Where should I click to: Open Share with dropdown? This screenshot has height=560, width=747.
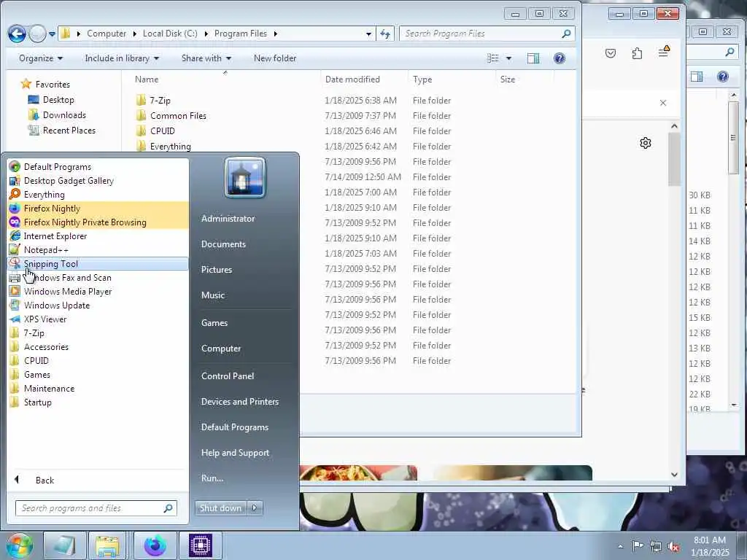pos(206,58)
